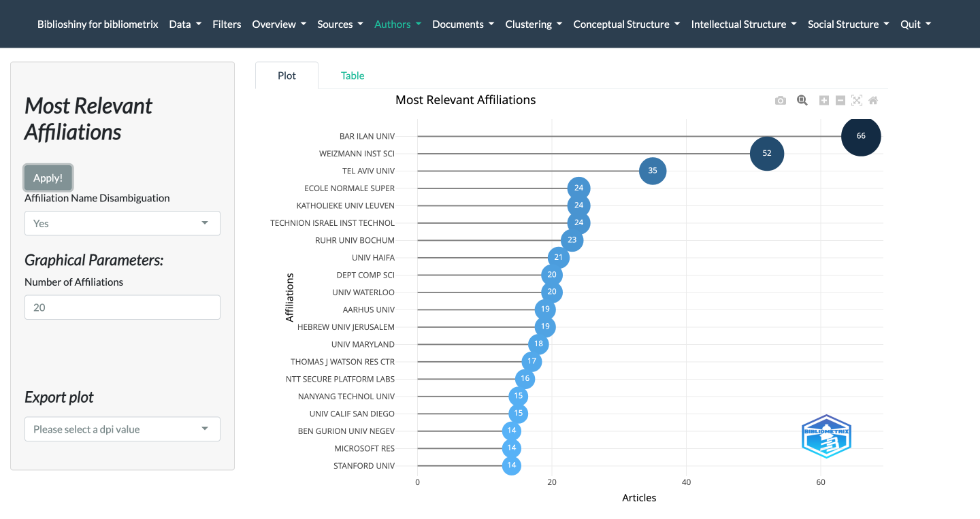Viewport: 980px width, 519px height.
Task: Click the 14 bubble for Ben Gurion Univ
Action: coord(512,431)
